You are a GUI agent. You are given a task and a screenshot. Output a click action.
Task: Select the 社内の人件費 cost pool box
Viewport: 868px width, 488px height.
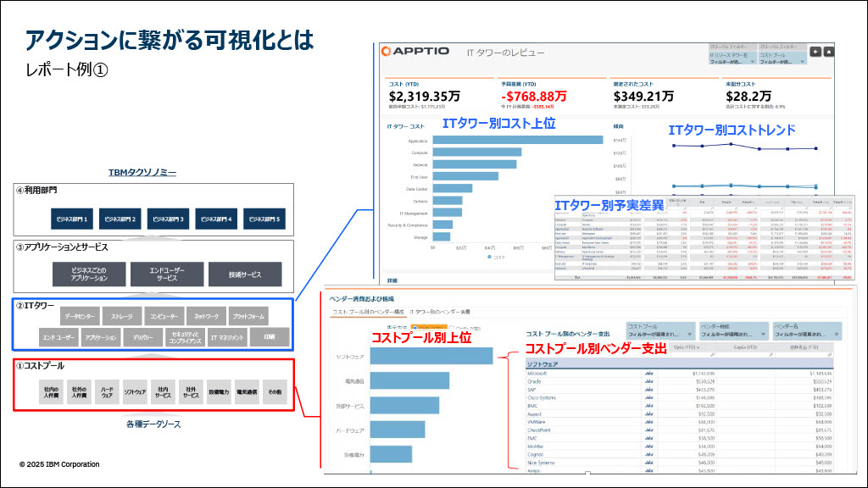pos(52,392)
